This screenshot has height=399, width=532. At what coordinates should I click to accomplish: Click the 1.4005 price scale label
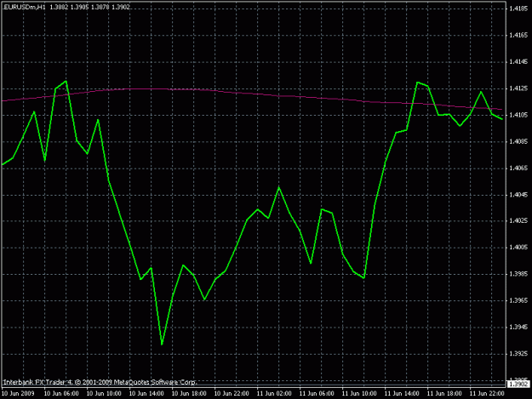[518, 248]
